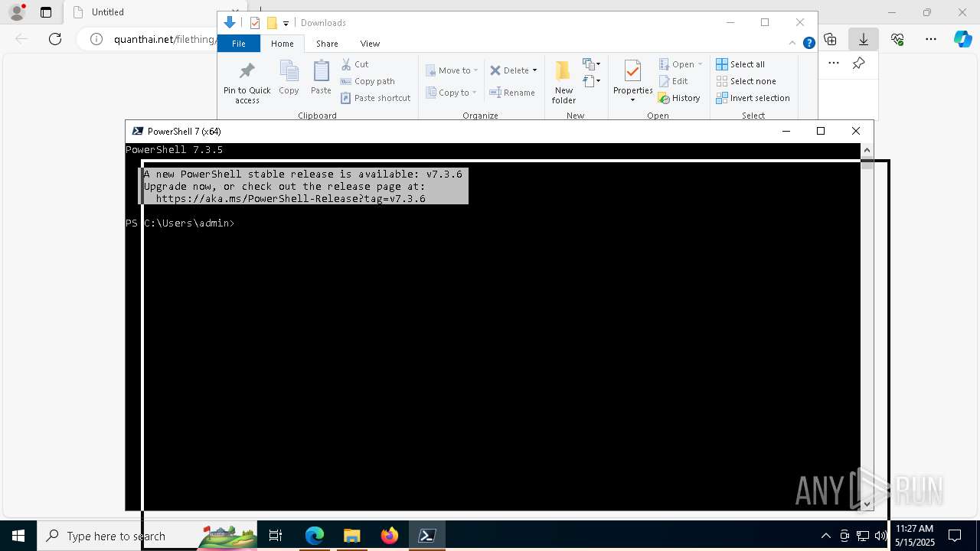Click the PS C:\Users\admin> prompt line
This screenshot has height=551, width=980.
coord(181,223)
